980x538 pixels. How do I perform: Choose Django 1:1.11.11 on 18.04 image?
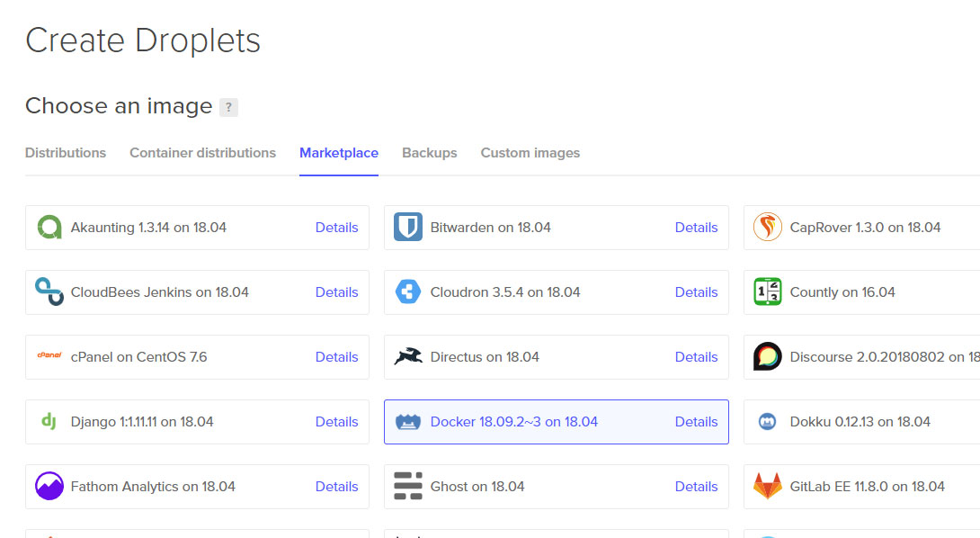(197, 422)
